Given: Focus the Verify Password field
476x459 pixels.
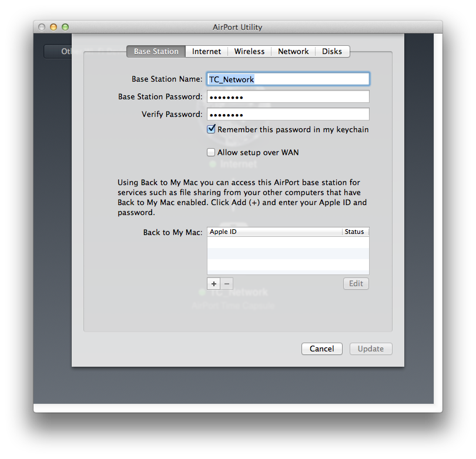Looking at the screenshot, I should [288, 115].
